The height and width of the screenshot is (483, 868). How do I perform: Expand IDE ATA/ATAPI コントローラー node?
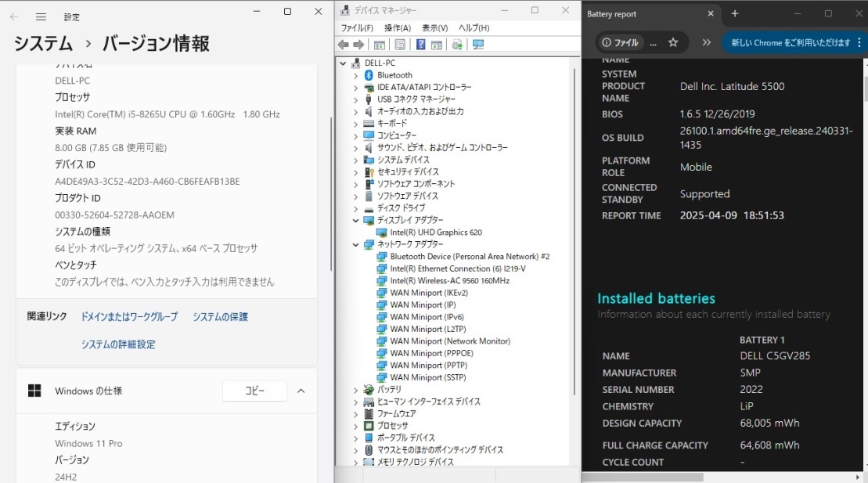click(356, 88)
